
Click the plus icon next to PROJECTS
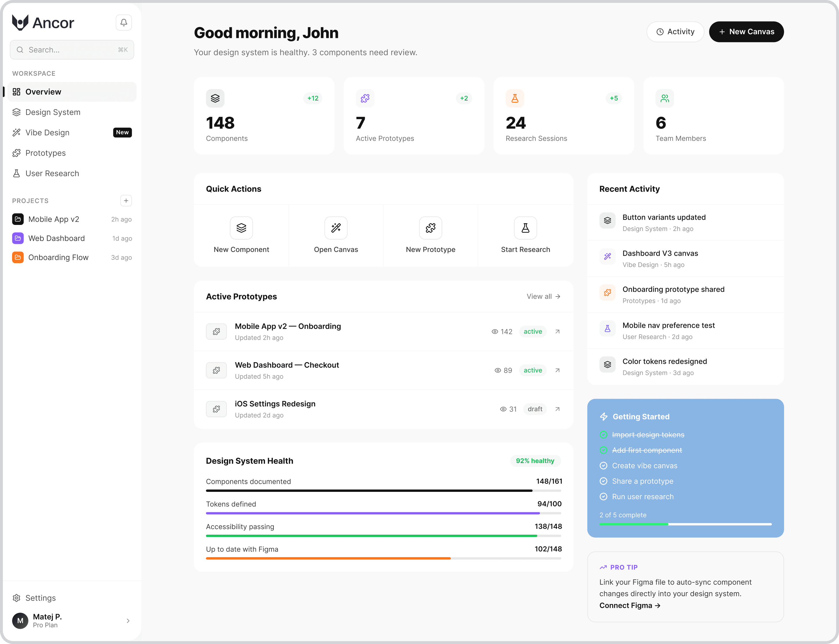pyautogui.click(x=126, y=200)
